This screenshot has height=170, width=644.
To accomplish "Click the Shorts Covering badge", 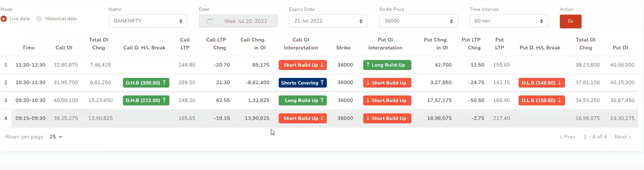I will tap(303, 83).
